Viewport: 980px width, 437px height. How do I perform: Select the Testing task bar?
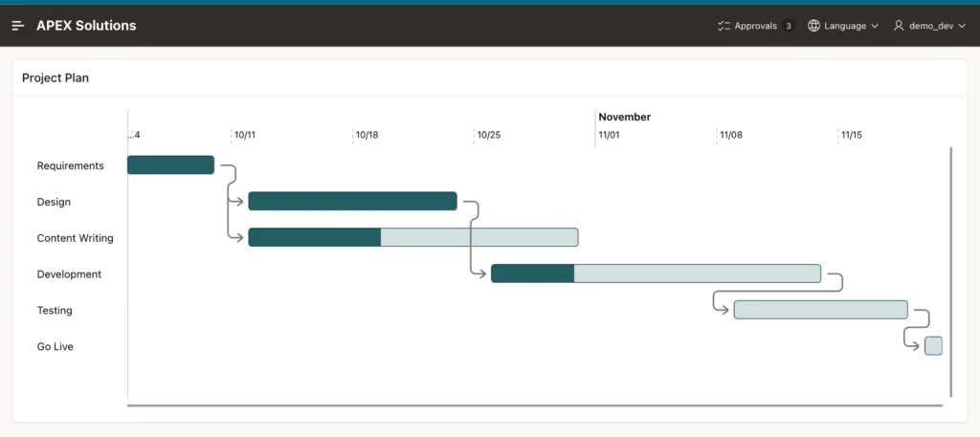pos(820,310)
